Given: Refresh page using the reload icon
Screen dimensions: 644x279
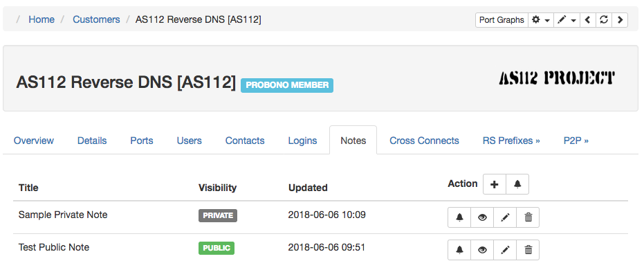Looking at the screenshot, I should pos(604,19).
